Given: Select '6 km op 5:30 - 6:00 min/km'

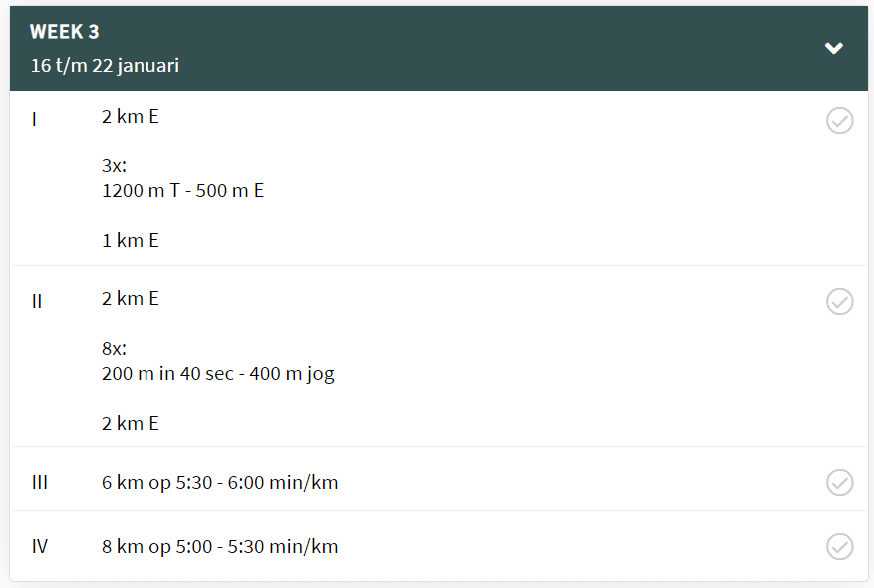Looking at the screenshot, I should (x=219, y=482).
